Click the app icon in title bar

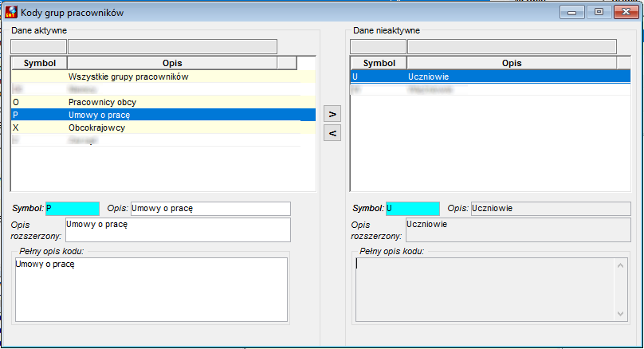[x=10, y=12]
